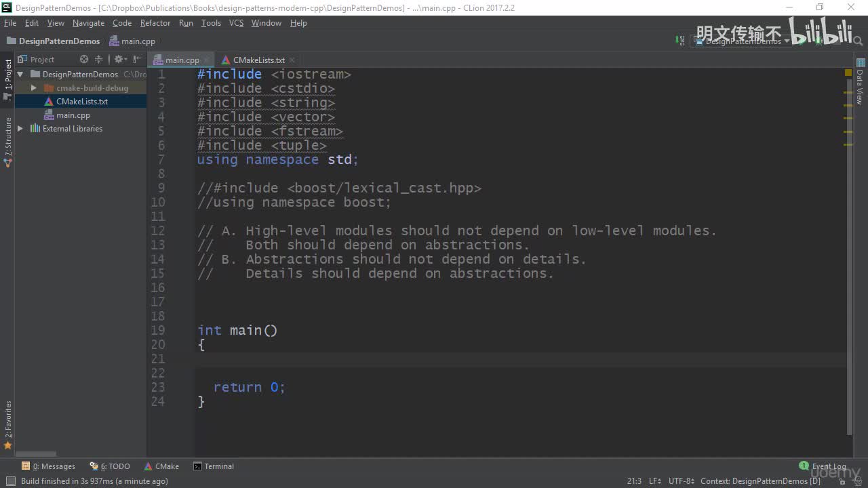The width and height of the screenshot is (868, 488).
Task: Click main.cpp breadcrumb in navigation bar
Action: pos(132,41)
